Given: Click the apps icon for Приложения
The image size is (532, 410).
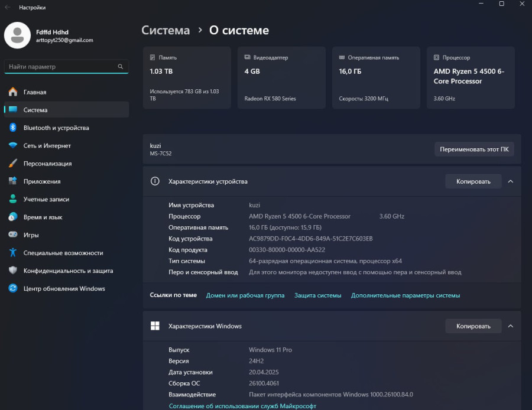Looking at the screenshot, I should [x=13, y=181].
